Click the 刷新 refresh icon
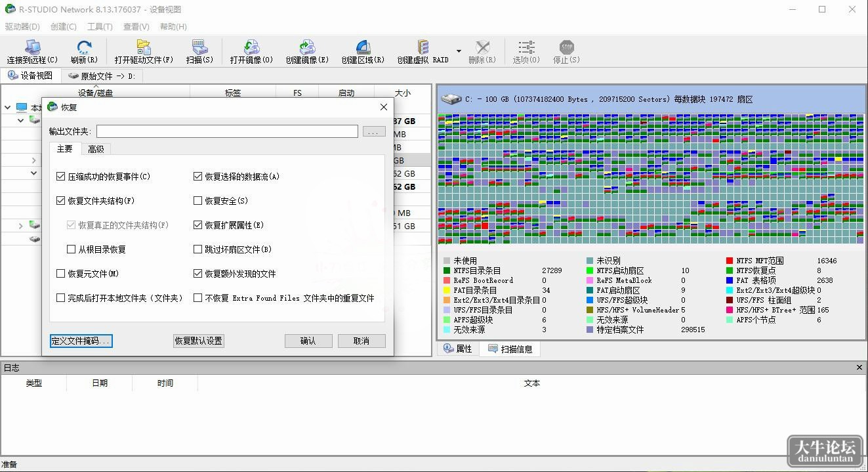The width and height of the screenshot is (868, 472). tap(84, 48)
